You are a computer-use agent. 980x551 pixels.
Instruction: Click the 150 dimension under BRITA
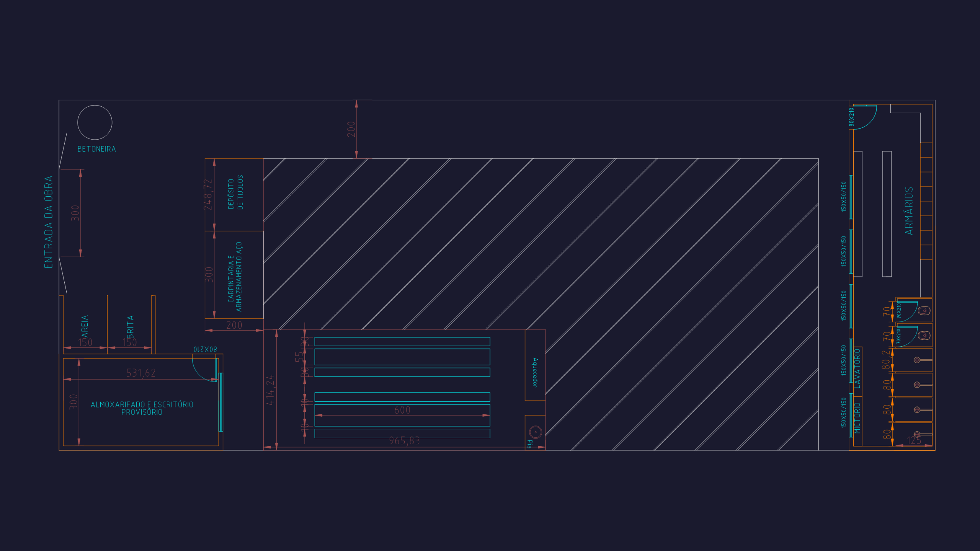(130, 342)
